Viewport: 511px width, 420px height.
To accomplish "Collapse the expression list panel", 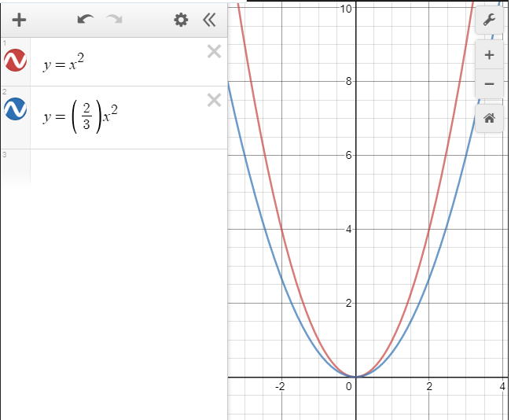I will [209, 20].
